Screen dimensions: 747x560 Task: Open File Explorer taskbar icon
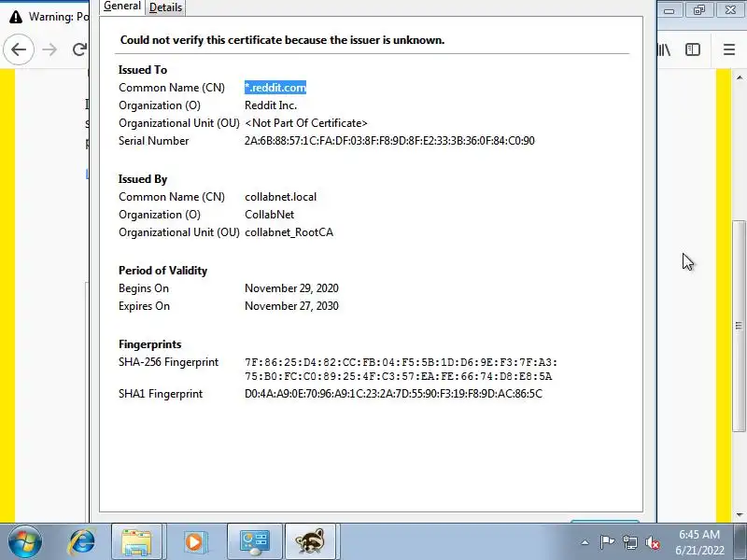(136, 542)
